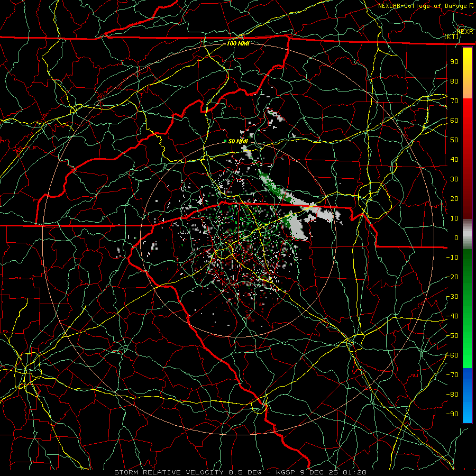Click the positive 30 scale label
The height and width of the screenshot is (476, 476).
(x=454, y=179)
